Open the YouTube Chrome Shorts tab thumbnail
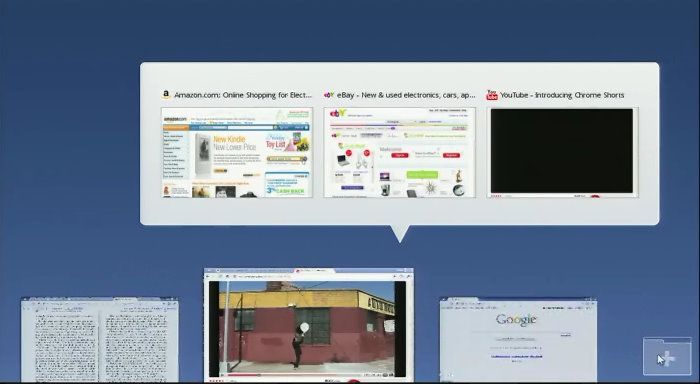This screenshot has width=700, height=384. (x=562, y=152)
